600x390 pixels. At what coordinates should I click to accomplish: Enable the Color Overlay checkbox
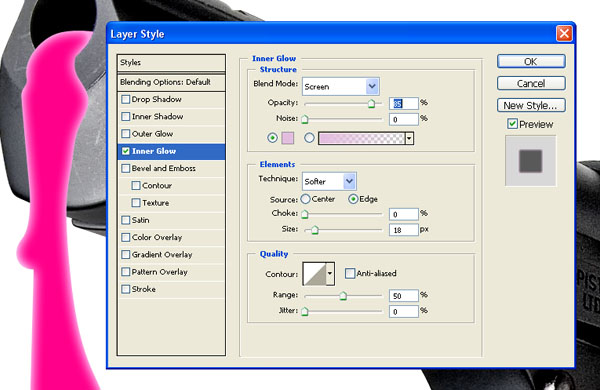pos(126,237)
